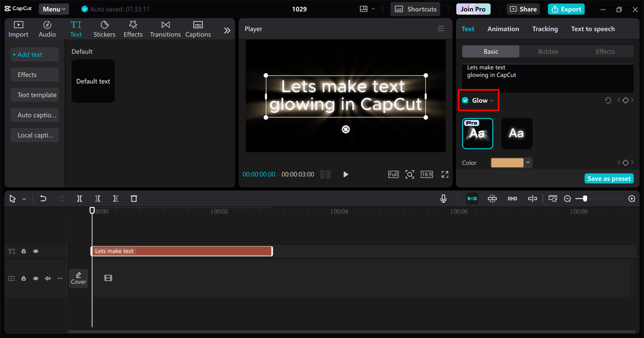Click the selection cursor tool
644x338 pixels.
pyautogui.click(x=13, y=199)
